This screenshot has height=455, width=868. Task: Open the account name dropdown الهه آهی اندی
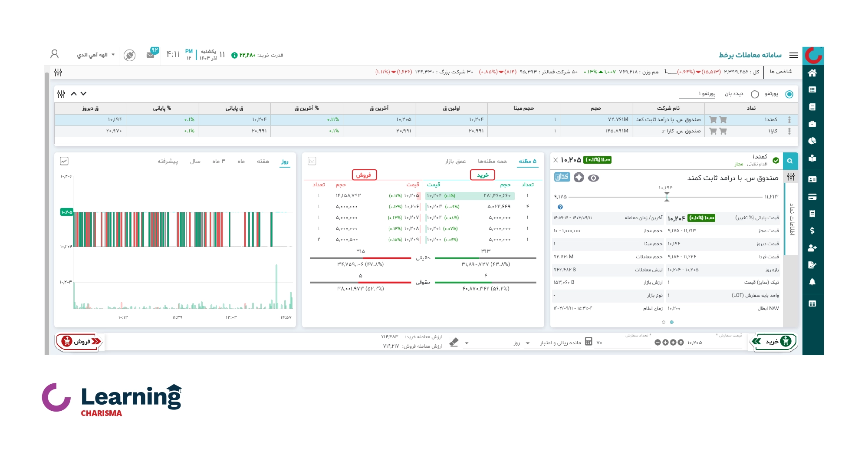click(x=96, y=55)
